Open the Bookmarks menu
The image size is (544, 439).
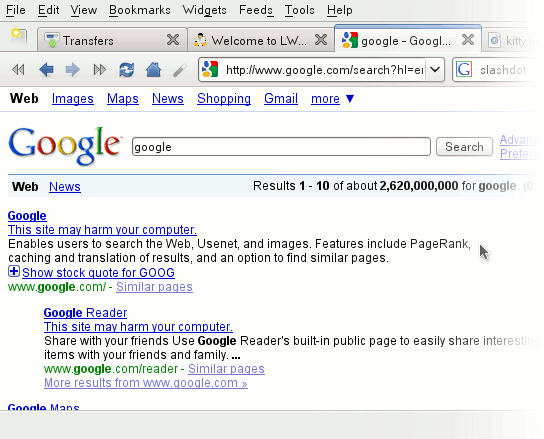(x=139, y=10)
